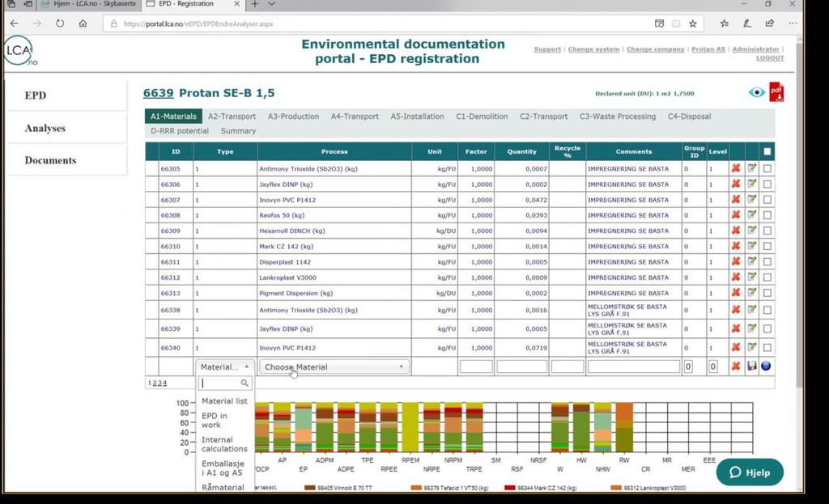Reload the browser page
This screenshot has width=829, height=504.
coord(60,23)
